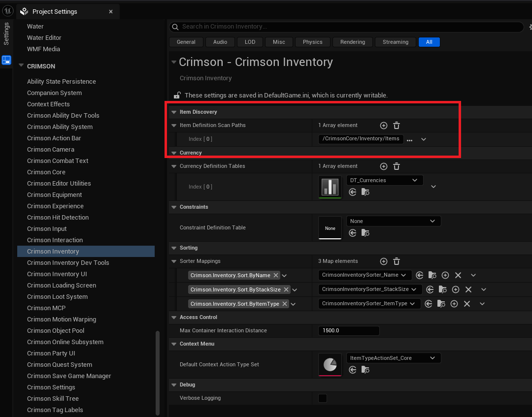Select the Audio filter tab
The height and width of the screenshot is (417, 532).
tap(220, 42)
